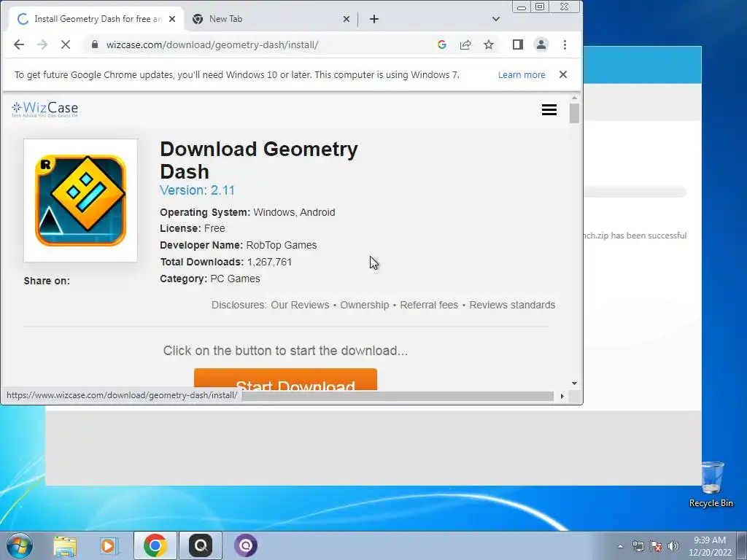Viewport: 747px width, 560px height.
Task: Click the Operating System Windows, Android text
Action: click(247, 212)
